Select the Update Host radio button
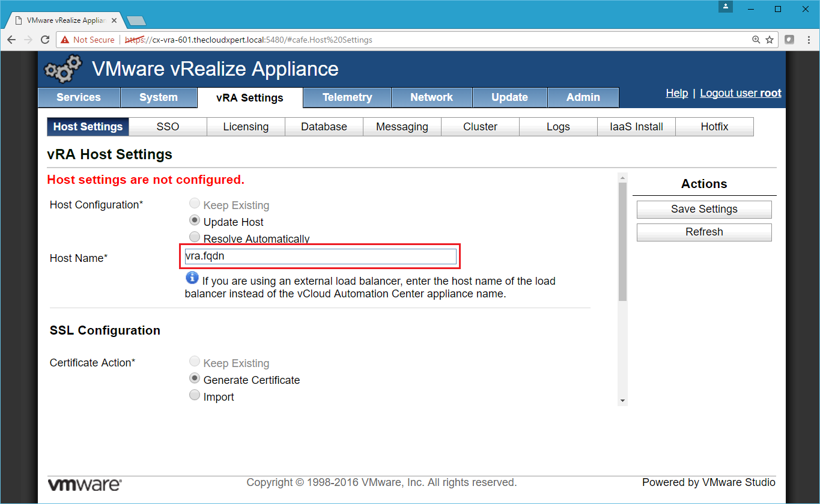 195,220
